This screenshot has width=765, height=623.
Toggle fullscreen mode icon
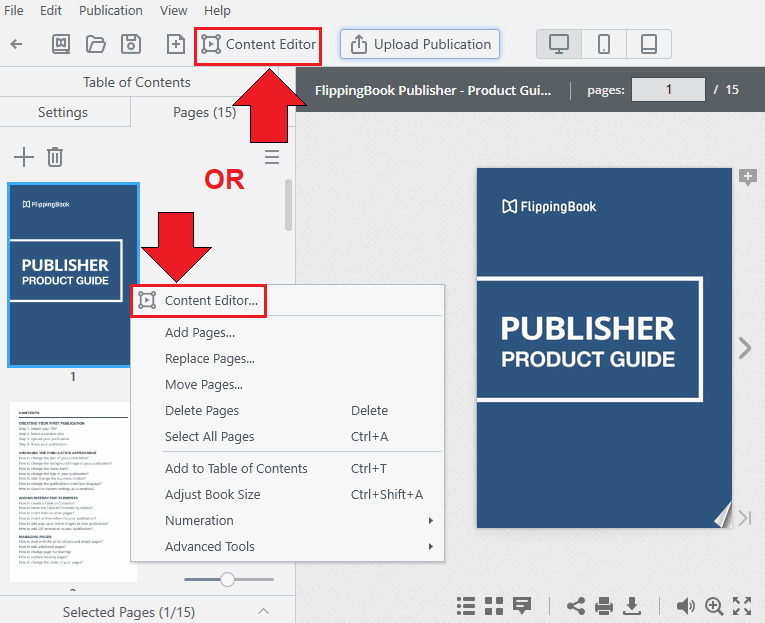[742, 606]
